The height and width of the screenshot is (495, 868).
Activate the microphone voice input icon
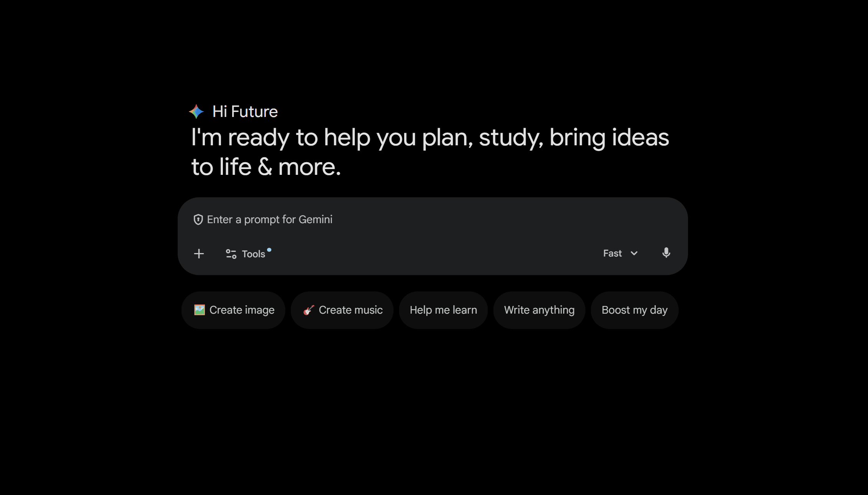tap(666, 253)
